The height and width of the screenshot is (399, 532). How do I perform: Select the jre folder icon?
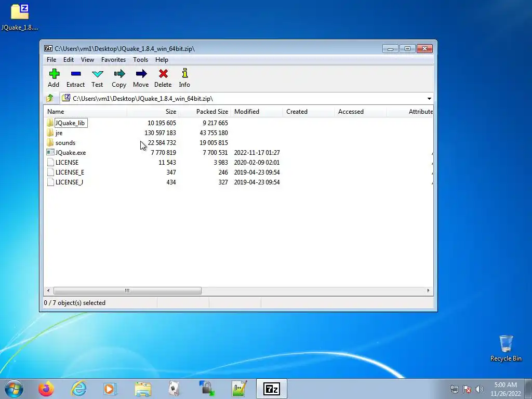pyautogui.click(x=50, y=132)
